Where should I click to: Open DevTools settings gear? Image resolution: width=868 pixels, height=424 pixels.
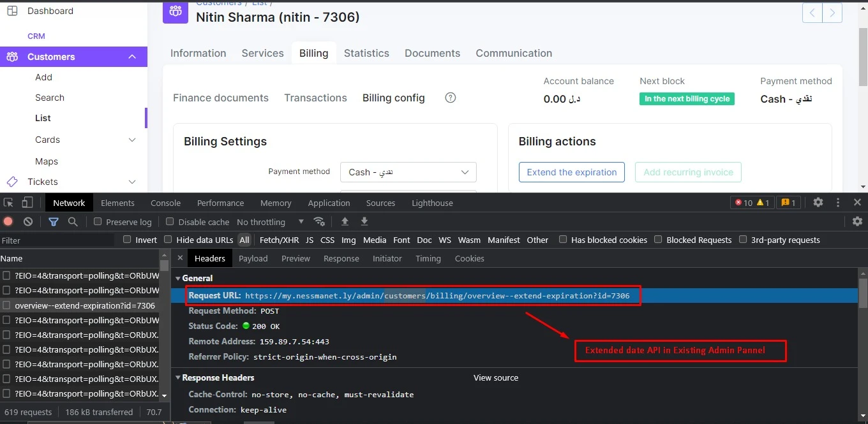(818, 203)
